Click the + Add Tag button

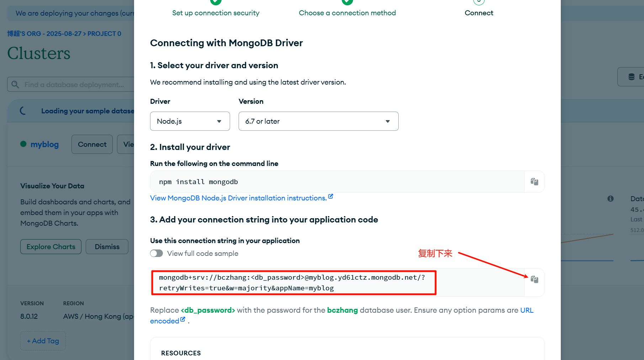(x=43, y=341)
